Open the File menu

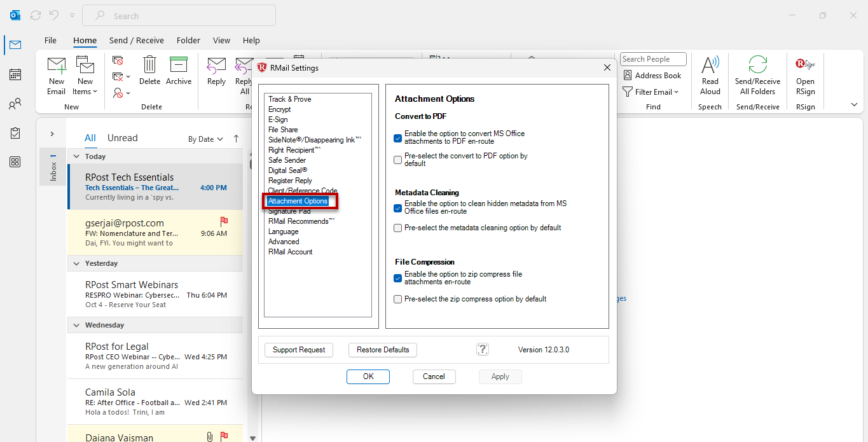(x=50, y=40)
